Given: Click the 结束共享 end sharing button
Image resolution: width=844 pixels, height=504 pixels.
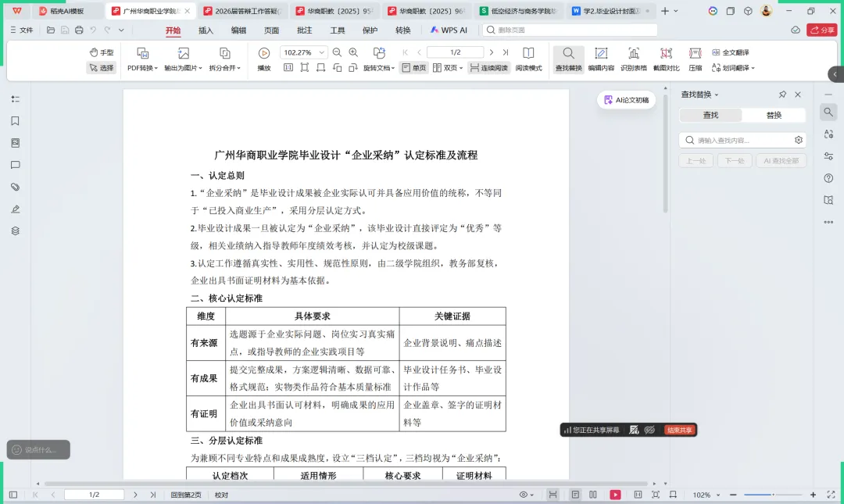Looking at the screenshot, I should point(679,429).
